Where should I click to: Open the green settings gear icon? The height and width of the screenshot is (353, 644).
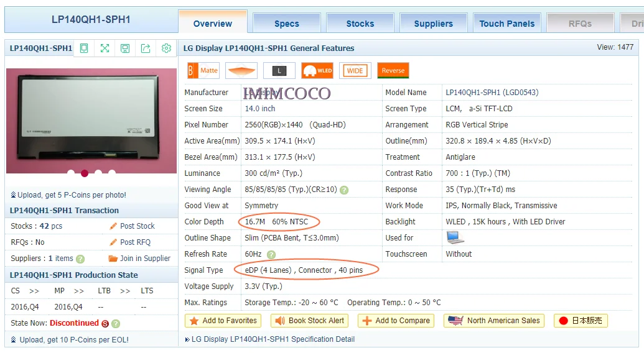pos(166,48)
